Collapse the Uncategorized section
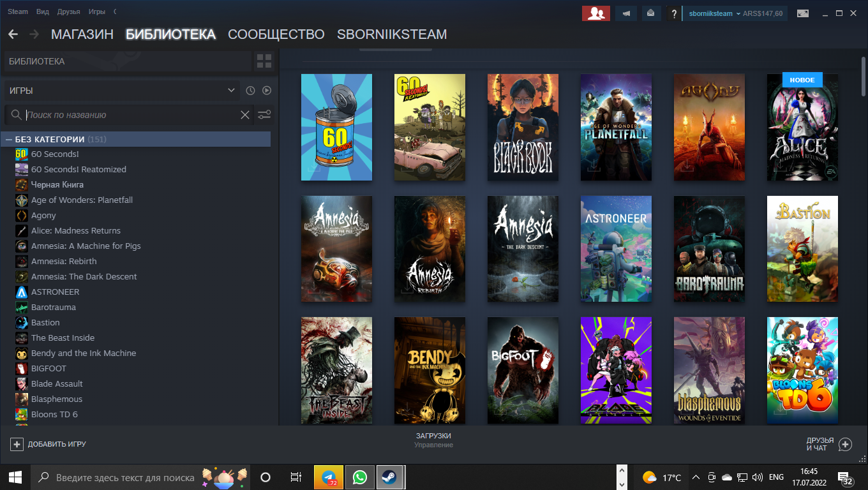The image size is (868, 490). coord(9,139)
